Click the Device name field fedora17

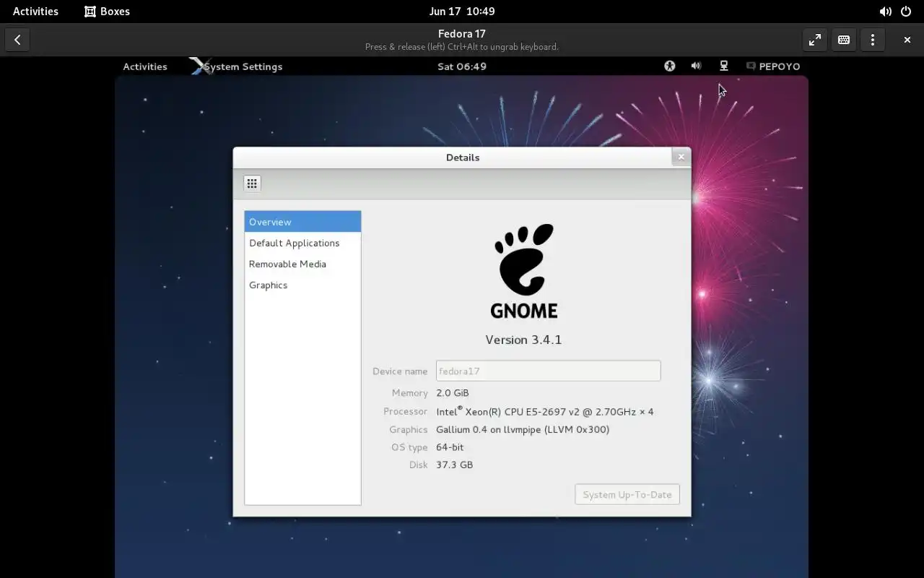tap(548, 371)
